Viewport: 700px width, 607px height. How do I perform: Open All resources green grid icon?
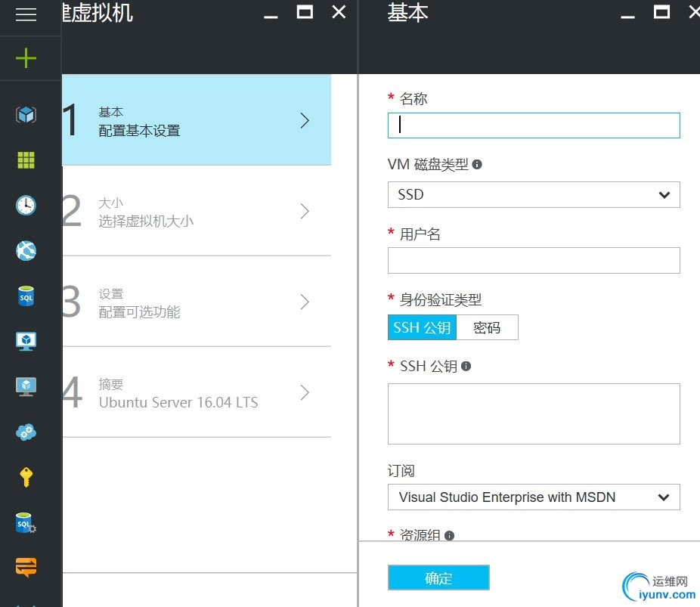tap(26, 159)
